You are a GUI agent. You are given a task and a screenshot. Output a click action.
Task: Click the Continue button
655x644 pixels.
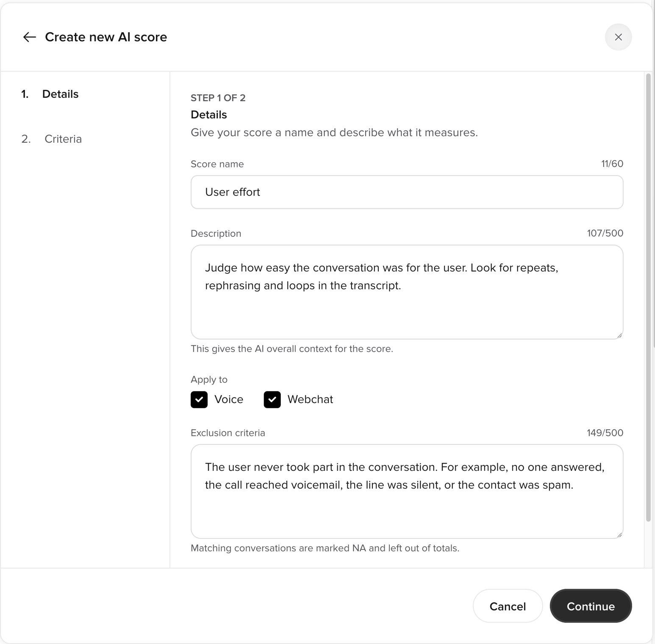pos(591,606)
